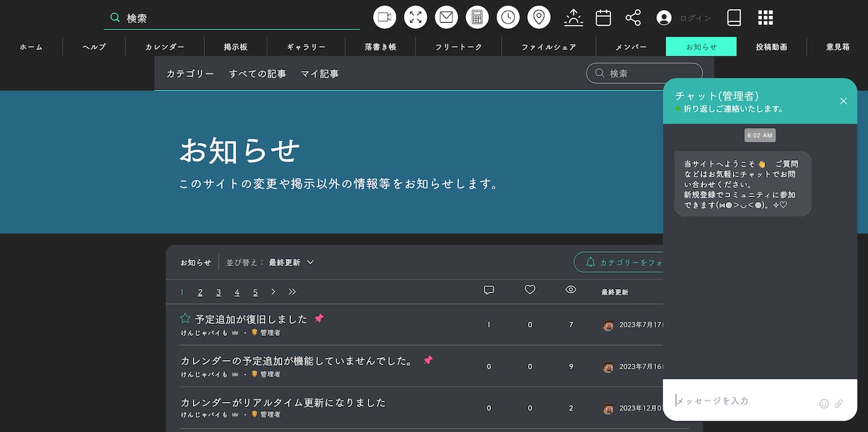Go to page 3
Viewport: 868px width, 432px height.
point(218,292)
